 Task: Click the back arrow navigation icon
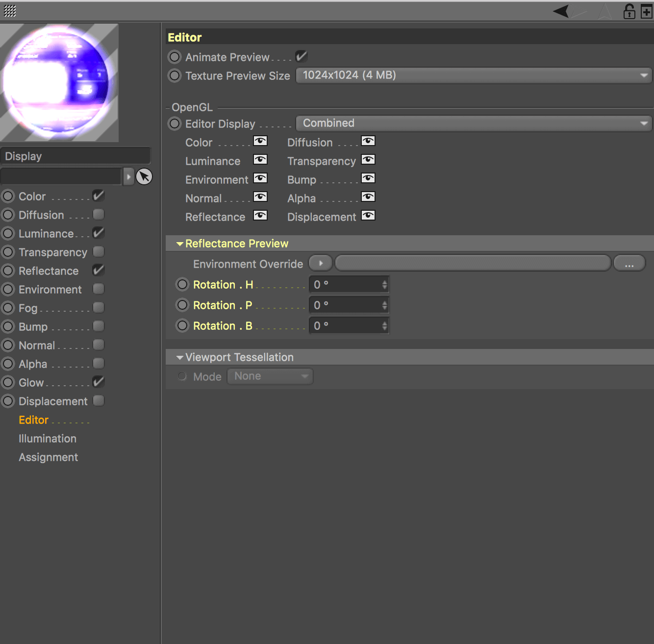[x=561, y=11]
